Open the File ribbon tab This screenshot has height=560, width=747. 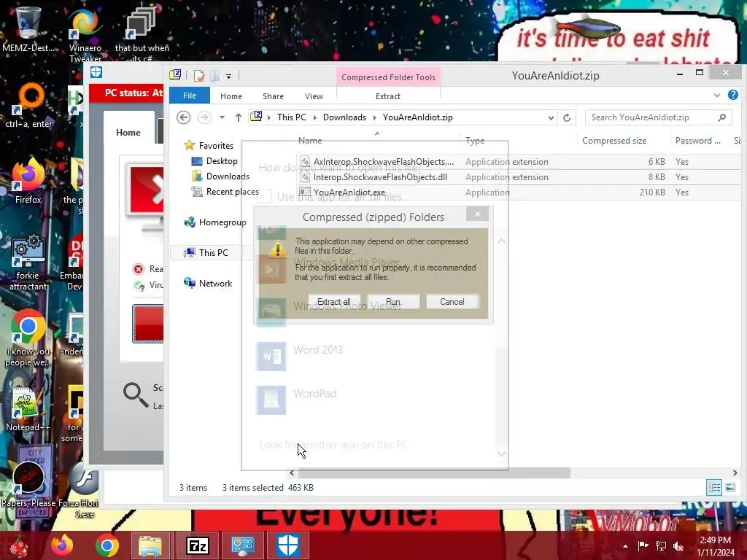click(x=190, y=96)
